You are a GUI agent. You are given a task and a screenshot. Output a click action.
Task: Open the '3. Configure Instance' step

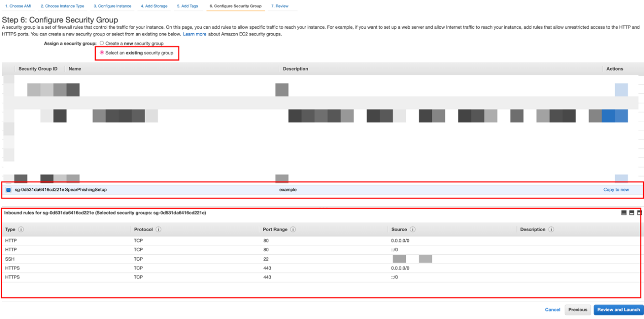(x=112, y=6)
